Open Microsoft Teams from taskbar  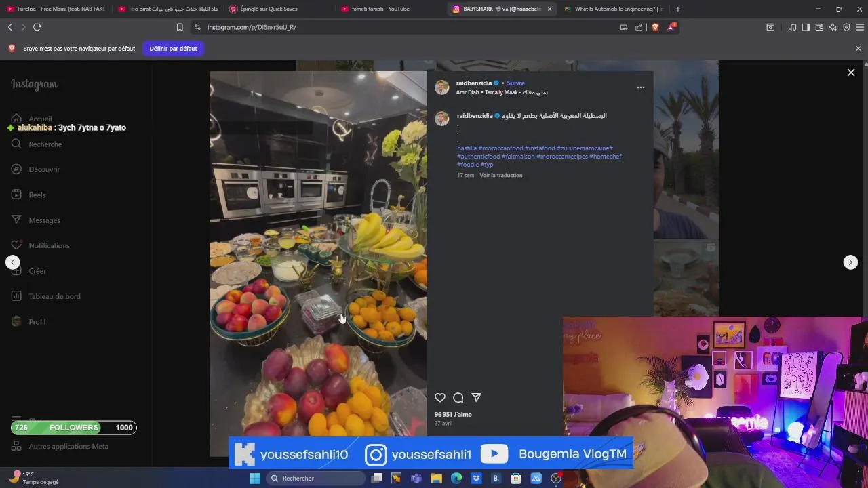click(x=416, y=479)
